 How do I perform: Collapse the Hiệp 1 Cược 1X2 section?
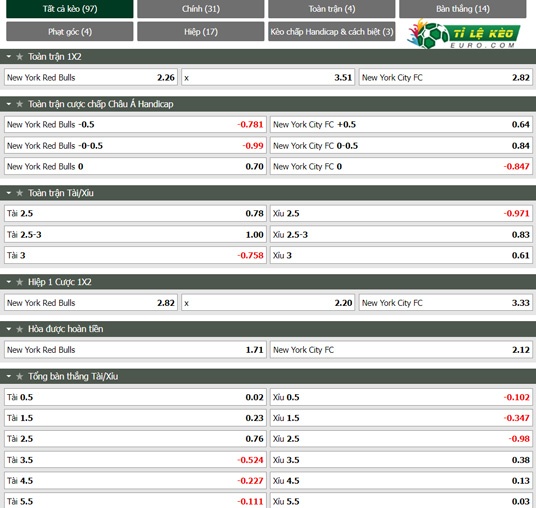(9, 282)
